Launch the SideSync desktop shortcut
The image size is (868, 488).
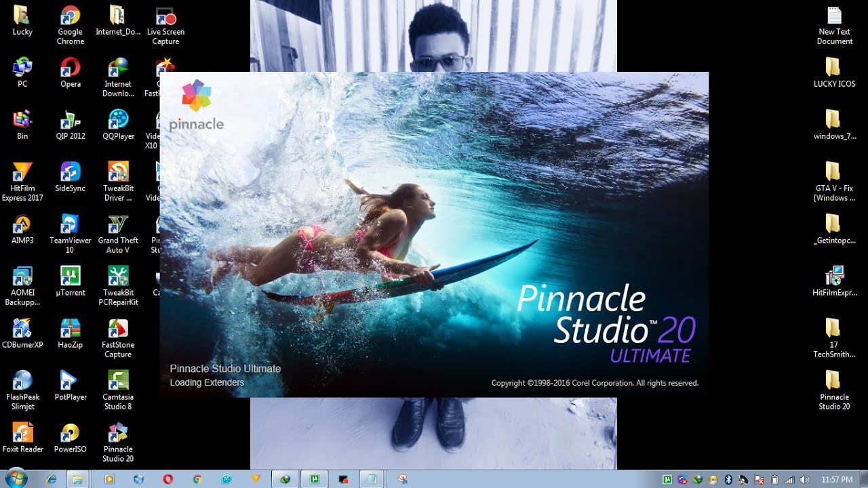click(70, 177)
